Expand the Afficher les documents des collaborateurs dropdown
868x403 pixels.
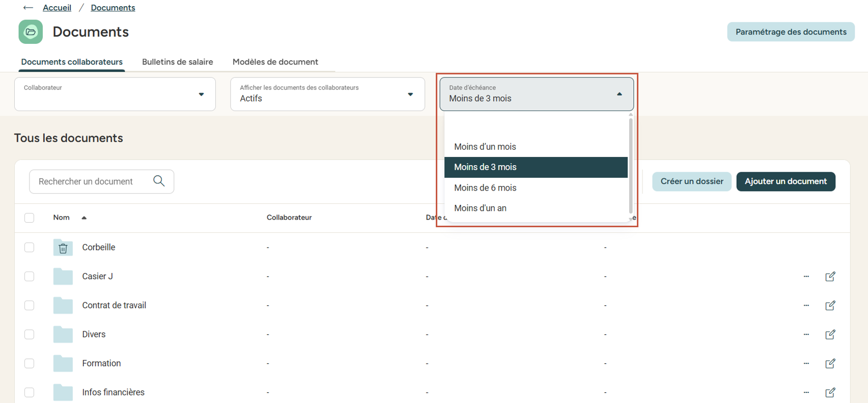tap(327, 94)
